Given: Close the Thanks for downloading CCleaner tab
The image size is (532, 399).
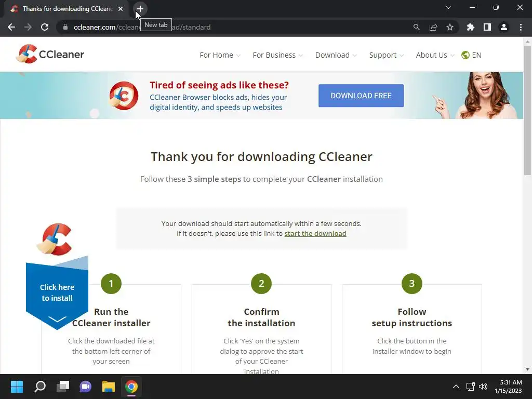Looking at the screenshot, I should pyautogui.click(x=121, y=9).
